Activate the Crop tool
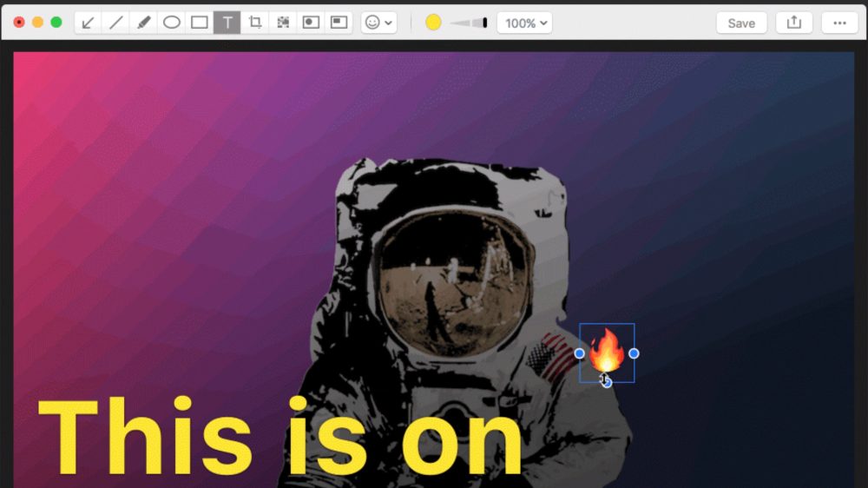The height and width of the screenshot is (488, 868). (255, 23)
